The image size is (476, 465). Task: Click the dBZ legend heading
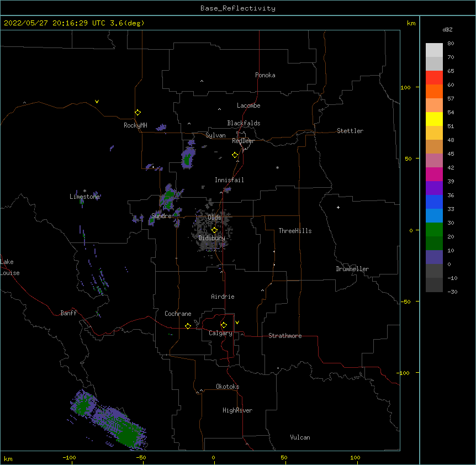click(x=447, y=29)
